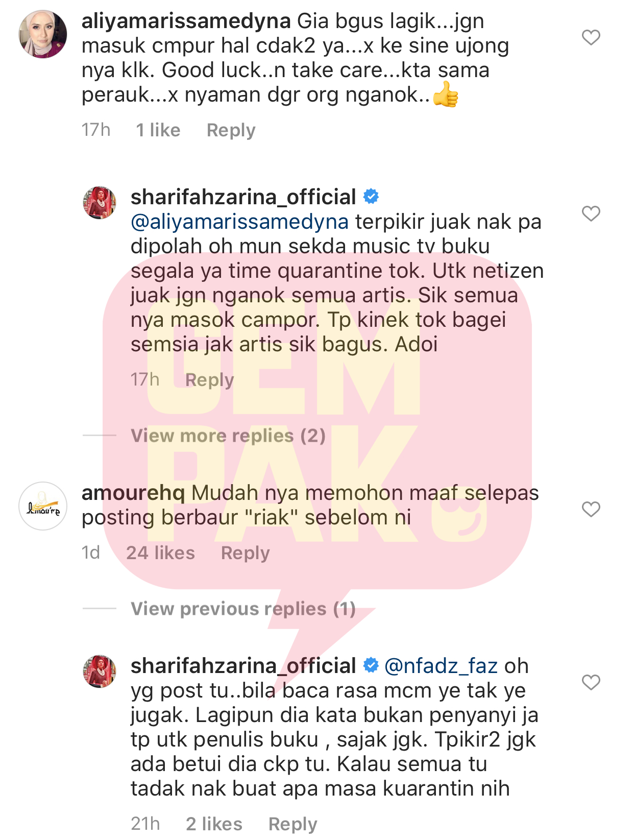This screenshot has height=840, width=634.
Task: Reply to aliyamarissamedyna's comment
Action: point(231,130)
